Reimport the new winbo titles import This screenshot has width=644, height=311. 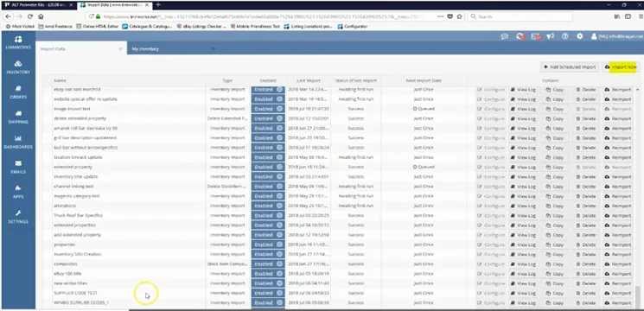coord(618,283)
